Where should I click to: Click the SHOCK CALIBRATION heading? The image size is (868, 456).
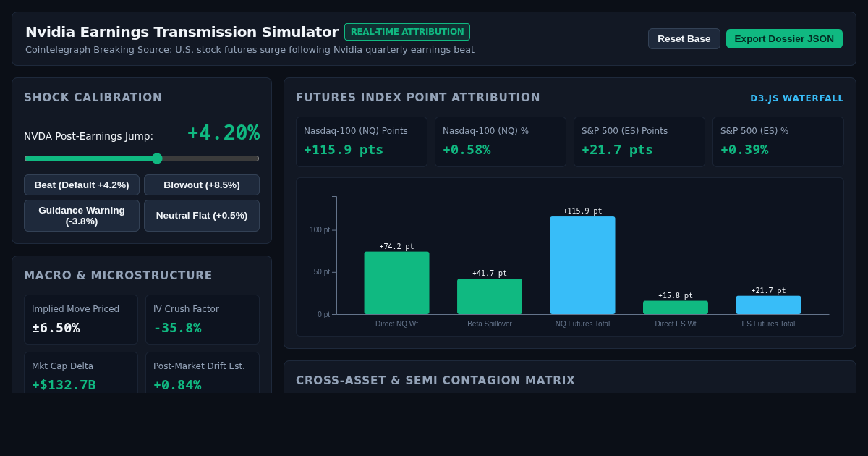click(x=93, y=98)
